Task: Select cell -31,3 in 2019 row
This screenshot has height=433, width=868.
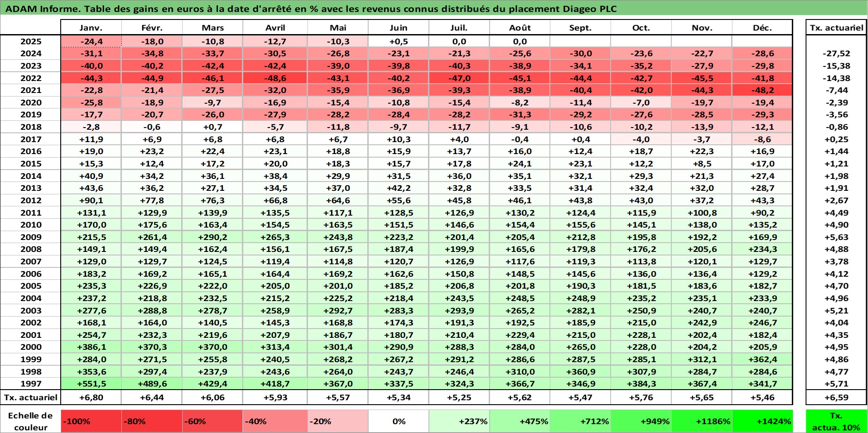Action: pos(520,114)
